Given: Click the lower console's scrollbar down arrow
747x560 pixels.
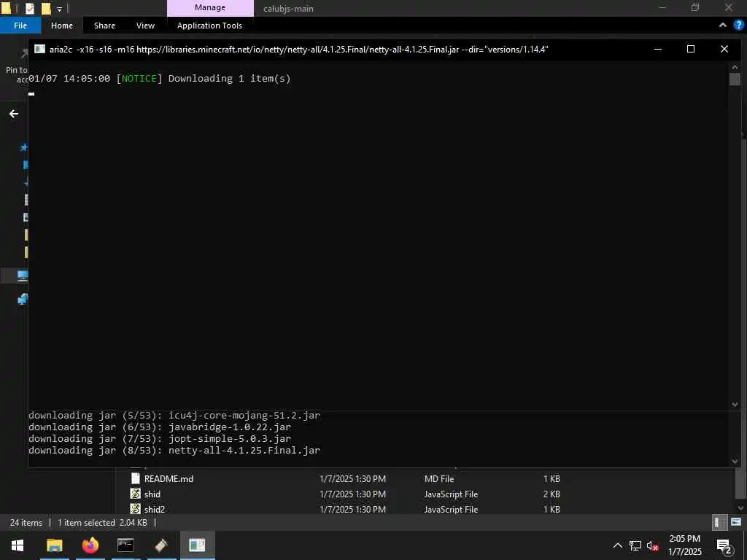Looking at the screenshot, I should (735, 462).
